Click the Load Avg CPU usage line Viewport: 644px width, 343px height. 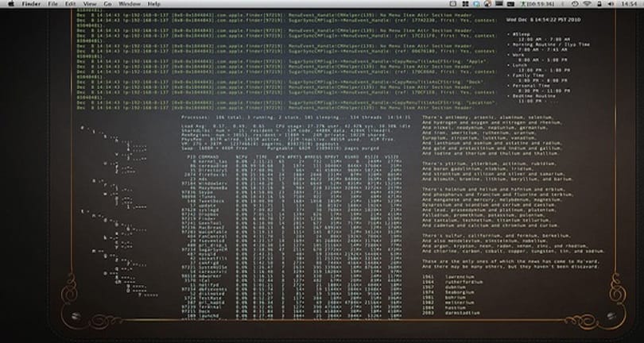pos(296,126)
